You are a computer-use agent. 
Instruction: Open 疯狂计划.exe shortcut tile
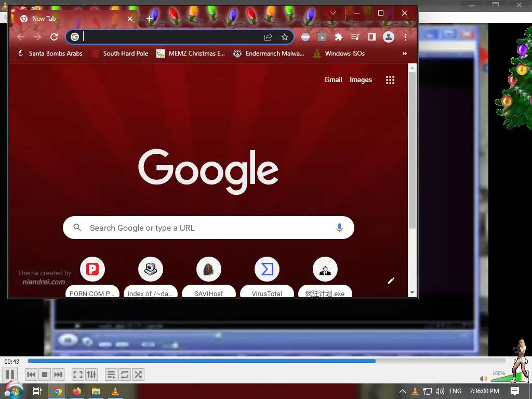pos(325,277)
